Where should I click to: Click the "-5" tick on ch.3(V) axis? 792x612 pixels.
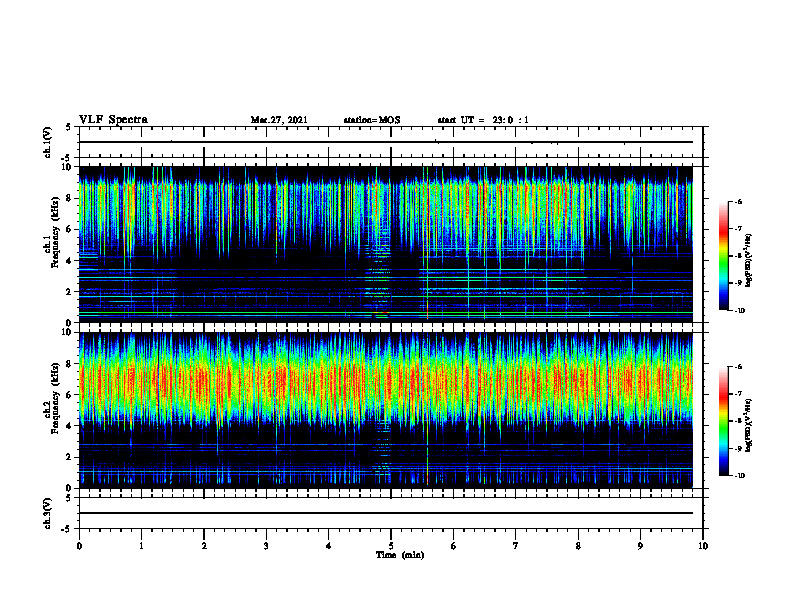(x=67, y=529)
